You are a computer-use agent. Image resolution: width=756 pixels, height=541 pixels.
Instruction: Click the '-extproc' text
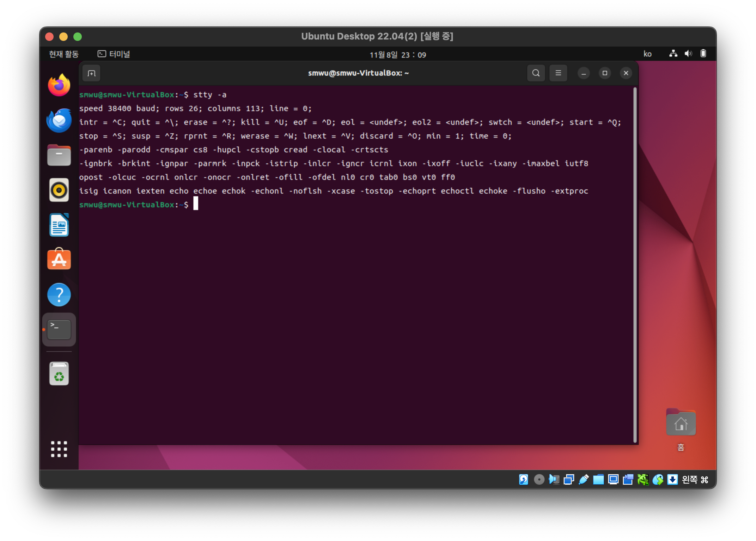[569, 191]
